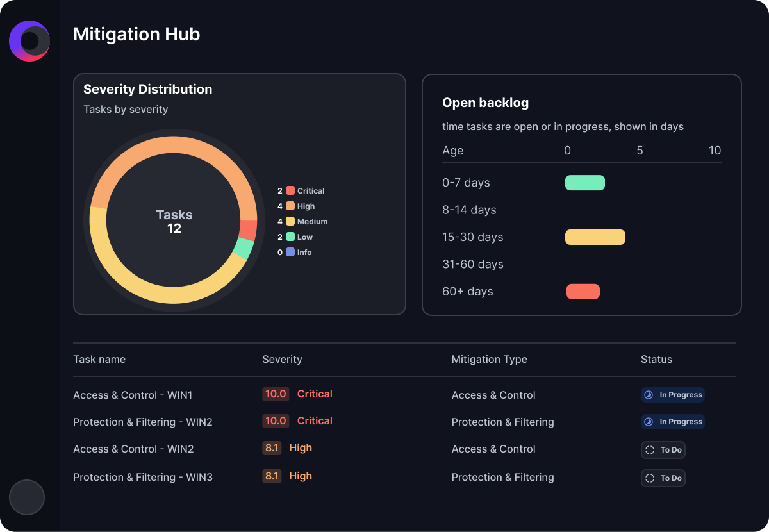The image size is (769, 532).
Task: Select the red 60+ days backlog bar
Action: click(583, 292)
